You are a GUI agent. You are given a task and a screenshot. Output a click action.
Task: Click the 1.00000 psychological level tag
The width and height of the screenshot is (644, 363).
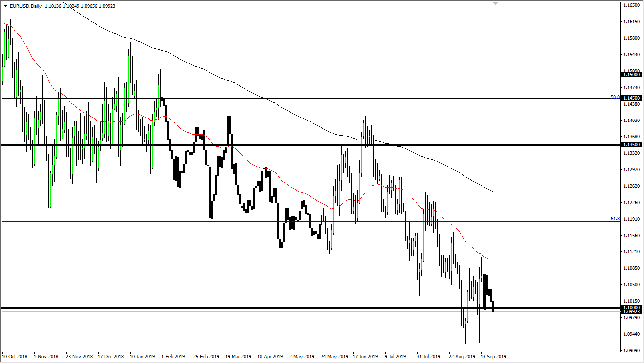click(x=630, y=308)
